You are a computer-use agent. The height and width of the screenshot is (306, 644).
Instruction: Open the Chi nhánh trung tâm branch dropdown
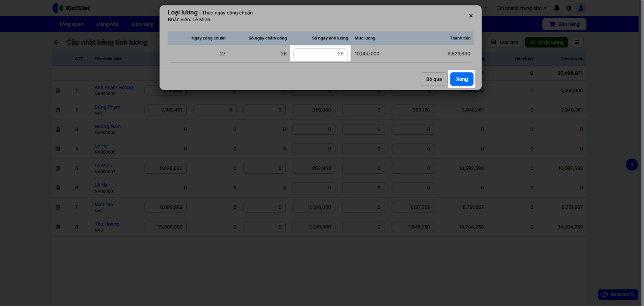[x=522, y=8]
